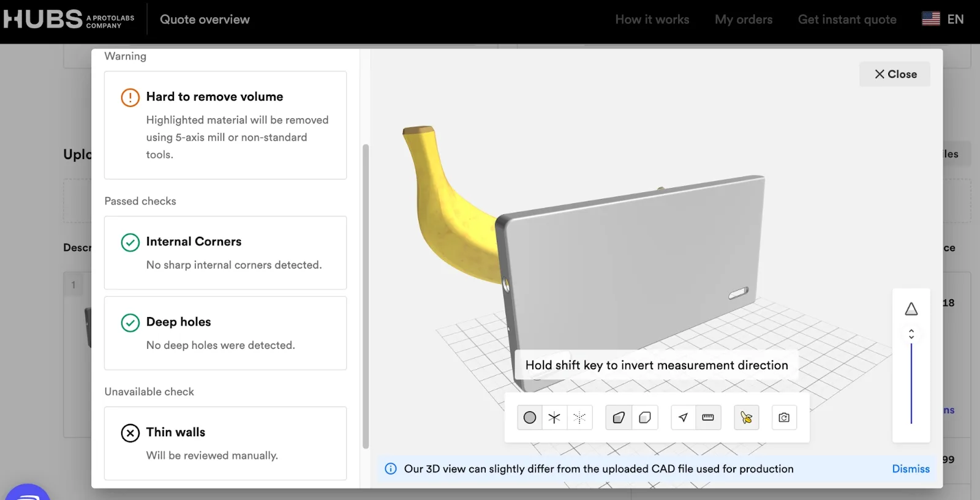
Task: Open the chat bubble widget
Action: coord(28,493)
